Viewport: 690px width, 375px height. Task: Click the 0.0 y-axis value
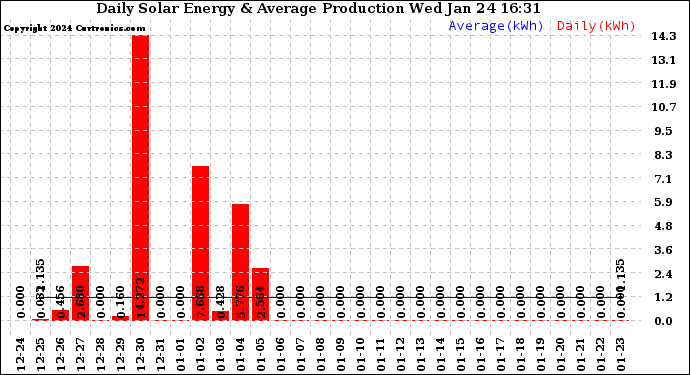[664, 321]
